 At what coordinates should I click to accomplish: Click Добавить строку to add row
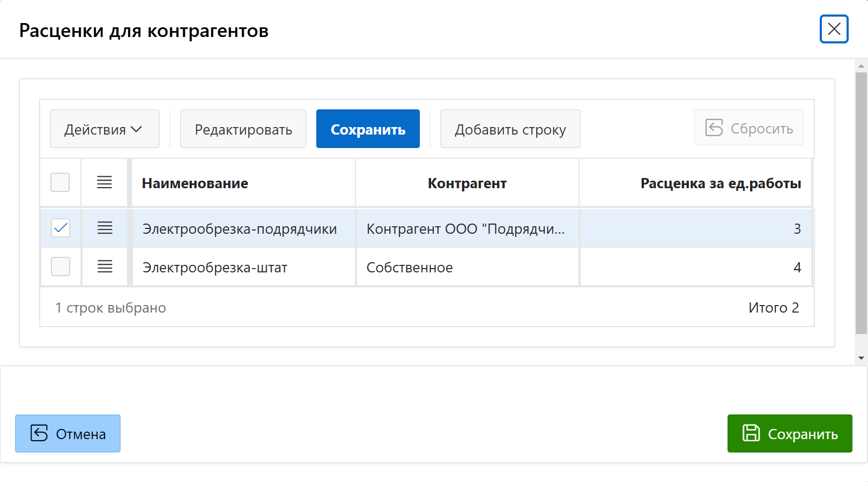click(510, 129)
